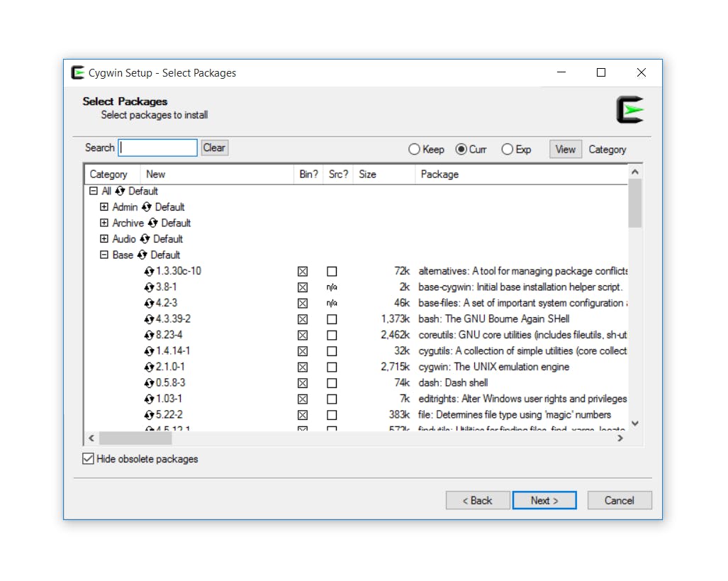Toggle Bin checkbox for bash package
The height and width of the screenshot is (581, 728).
303,319
